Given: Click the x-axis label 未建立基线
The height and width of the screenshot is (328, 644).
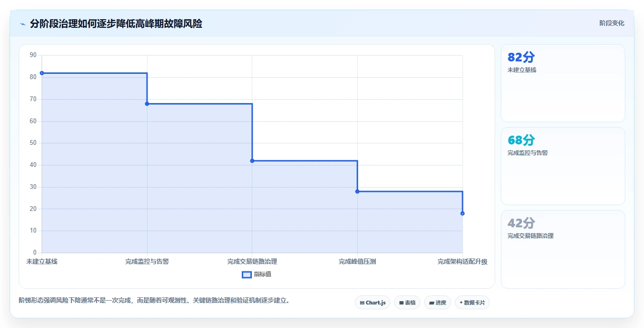Looking at the screenshot, I should coord(42,262).
